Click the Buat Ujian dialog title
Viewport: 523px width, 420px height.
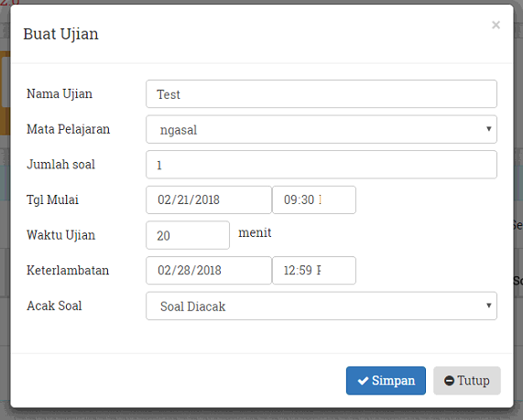[60, 34]
